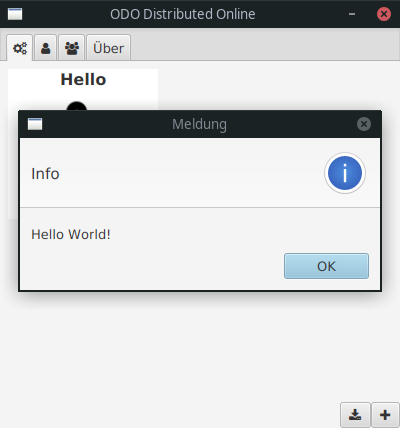Close the ODO Distributed Online window
The height and width of the screenshot is (428, 400).
(384, 14)
